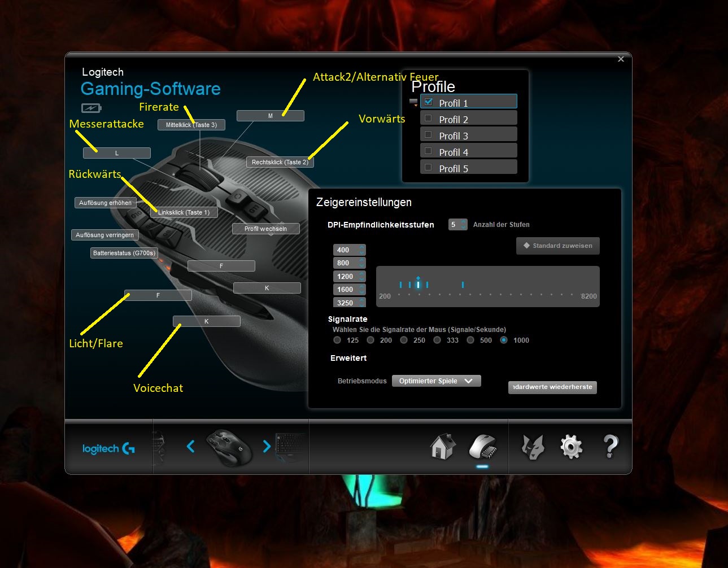The width and height of the screenshot is (728, 568).
Task: Open the help question mark icon
Action: point(611,447)
